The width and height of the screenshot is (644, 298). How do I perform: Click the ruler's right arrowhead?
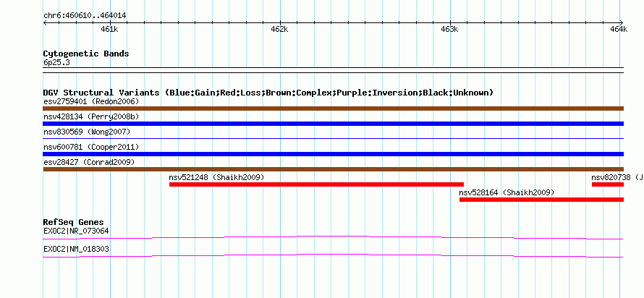point(622,22)
